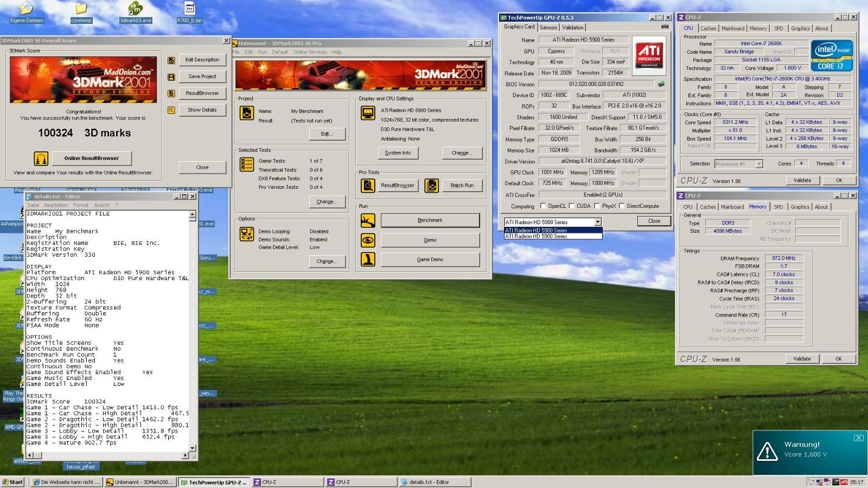Click the Options settings icon
Viewport: 868px width, 488px height.
(x=247, y=234)
